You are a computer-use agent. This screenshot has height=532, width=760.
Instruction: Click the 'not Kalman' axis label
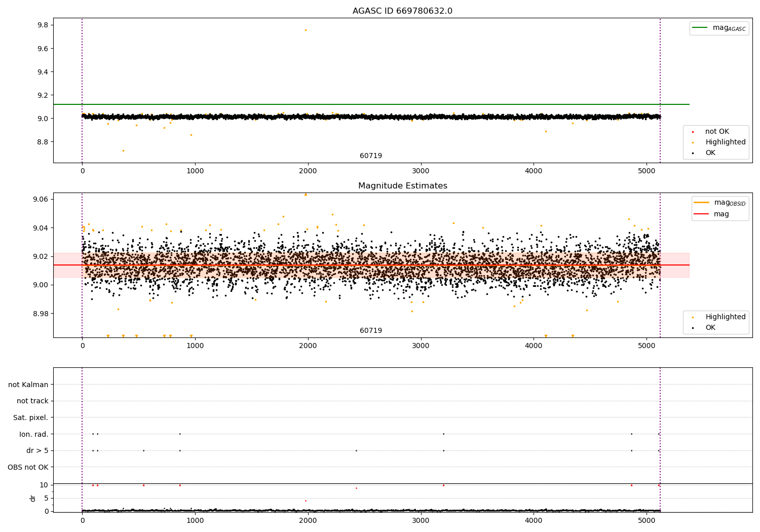pyautogui.click(x=28, y=385)
